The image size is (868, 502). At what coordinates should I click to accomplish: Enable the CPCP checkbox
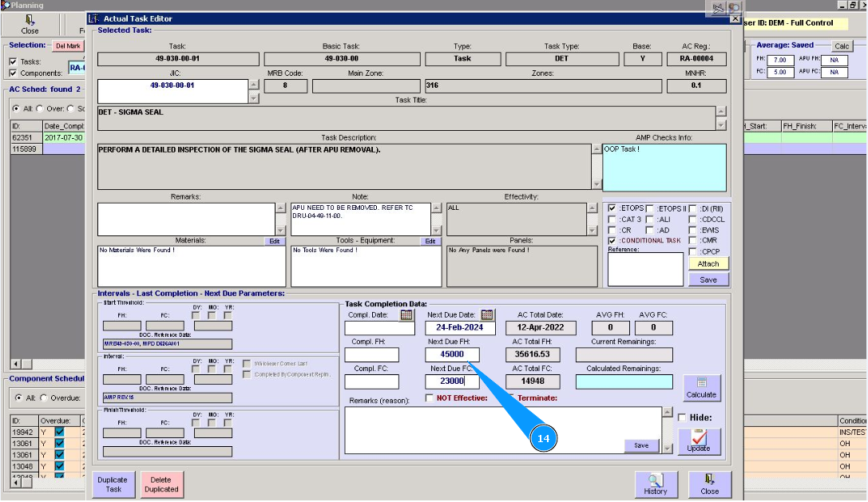pos(692,251)
